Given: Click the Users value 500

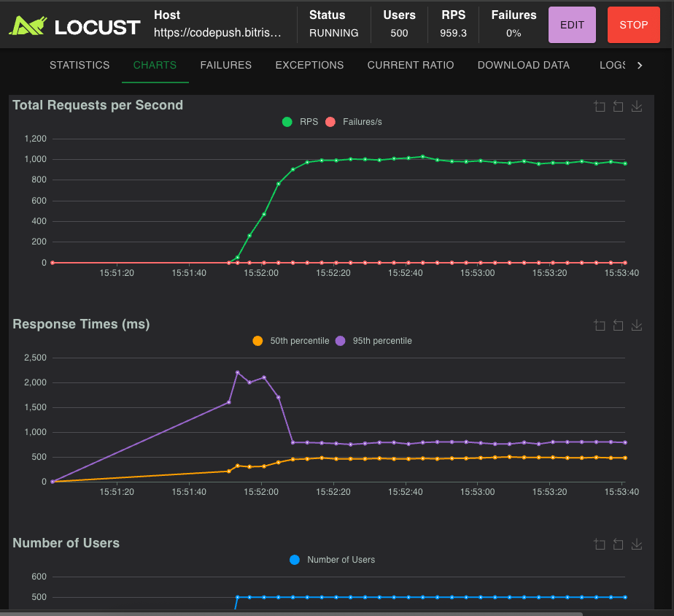Looking at the screenshot, I should (x=399, y=33).
